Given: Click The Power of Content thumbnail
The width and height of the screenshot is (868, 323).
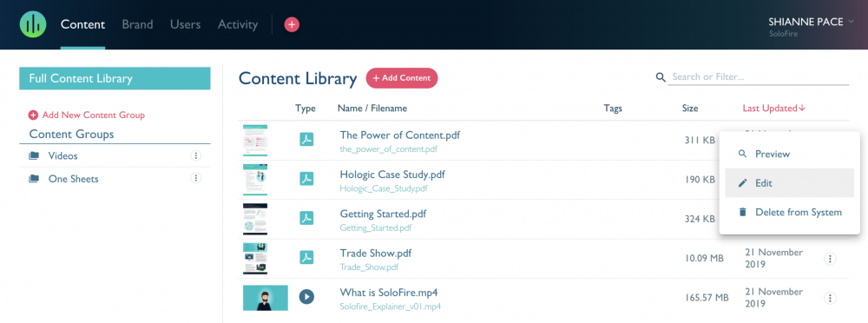Looking at the screenshot, I should coord(255,140).
